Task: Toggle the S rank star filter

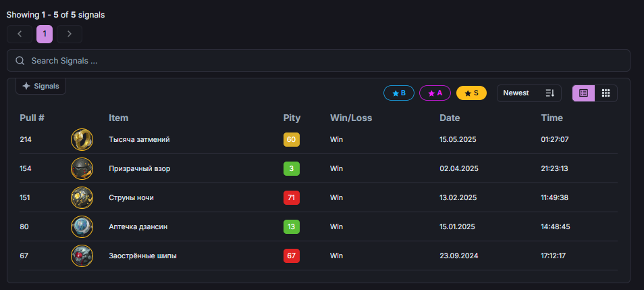Action: point(471,93)
